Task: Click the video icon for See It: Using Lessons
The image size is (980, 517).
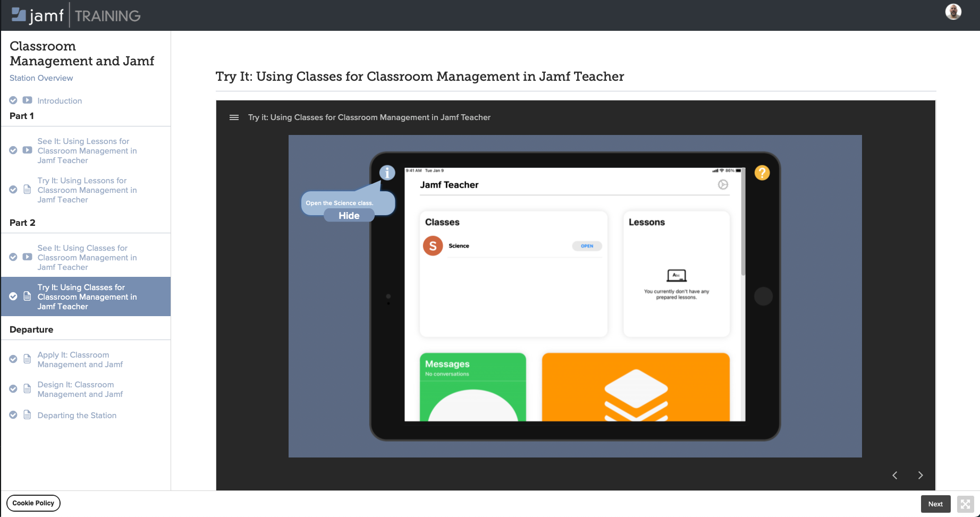Action: pyautogui.click(x=27, y=150)
